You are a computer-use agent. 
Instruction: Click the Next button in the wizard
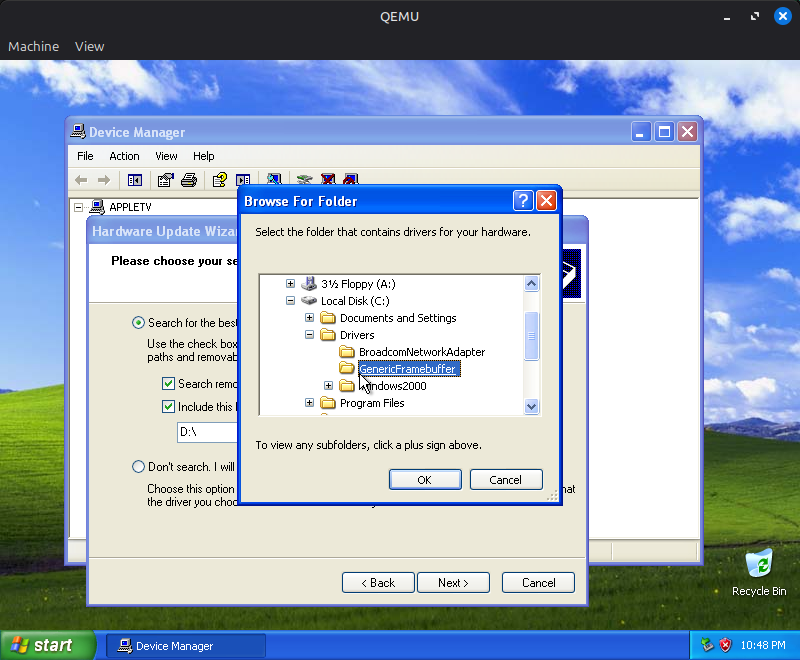click(453, 582)
